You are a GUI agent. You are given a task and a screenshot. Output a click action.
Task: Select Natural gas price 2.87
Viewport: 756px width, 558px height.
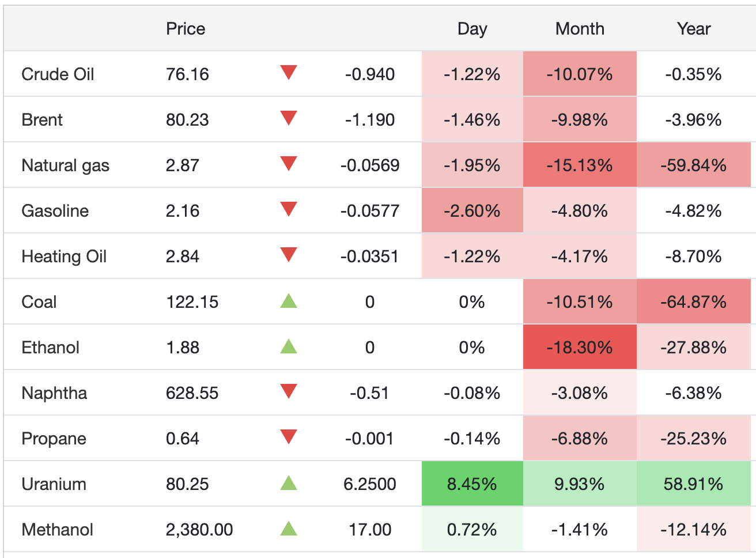click(183, 165)
